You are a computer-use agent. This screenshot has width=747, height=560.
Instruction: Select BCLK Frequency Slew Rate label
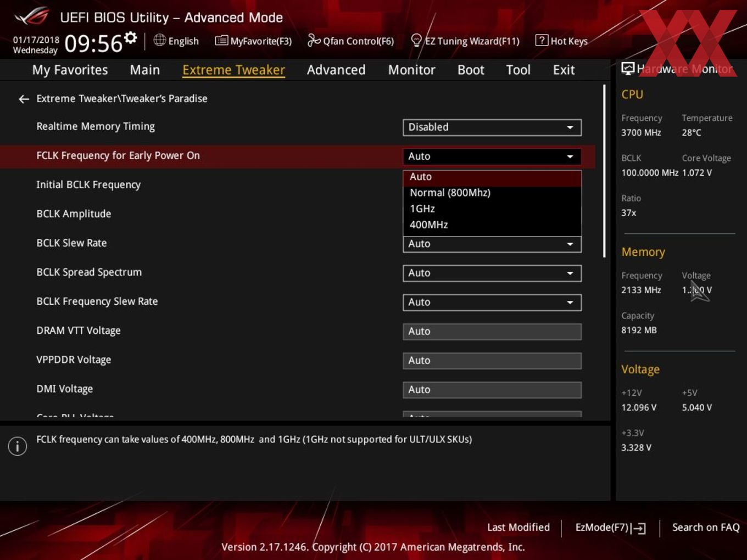pos(97,301)
